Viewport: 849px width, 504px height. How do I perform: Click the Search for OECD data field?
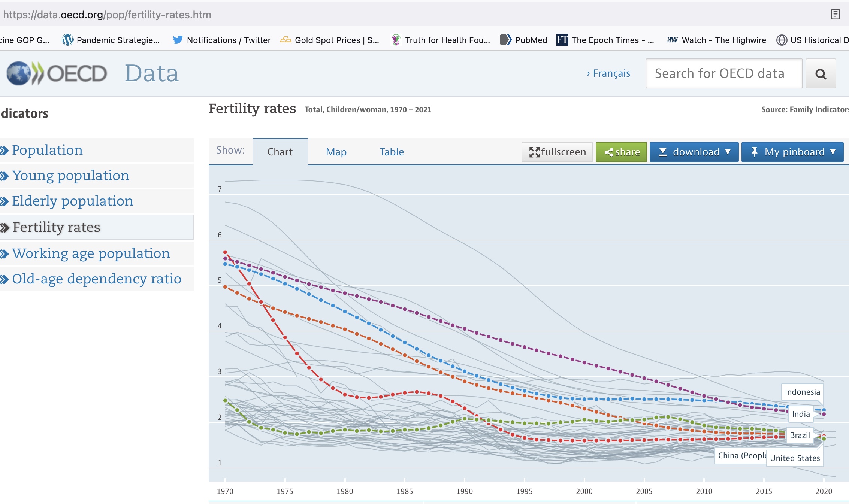pos(723,73)
